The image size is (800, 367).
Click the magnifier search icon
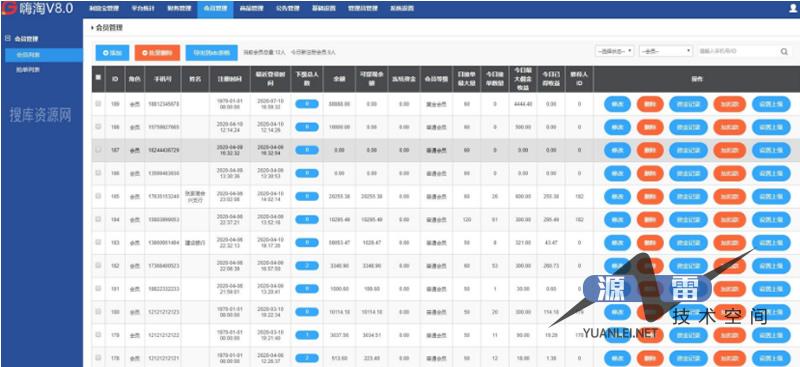click(784, 52)
